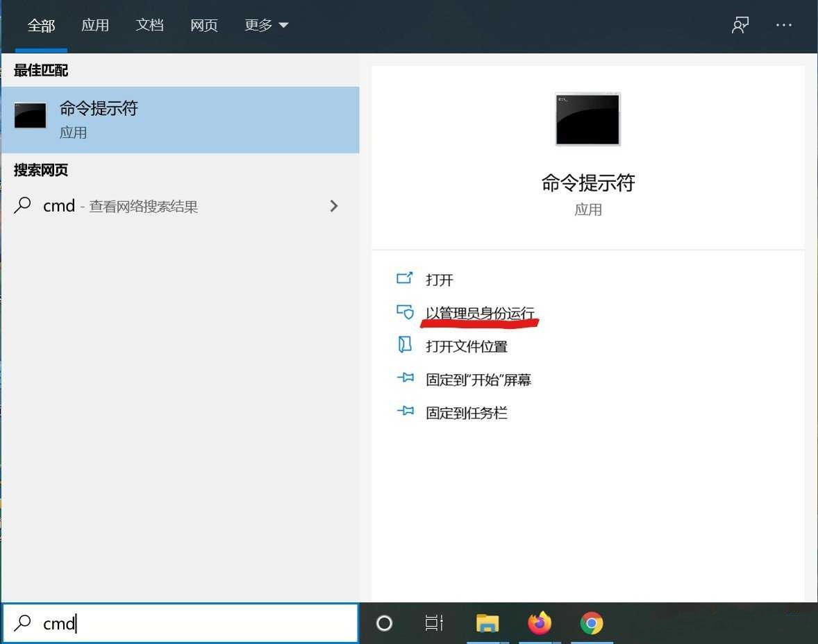
Task: Click the 固定到"开始"屏幕 pin icon
Action: coord(406,379)
